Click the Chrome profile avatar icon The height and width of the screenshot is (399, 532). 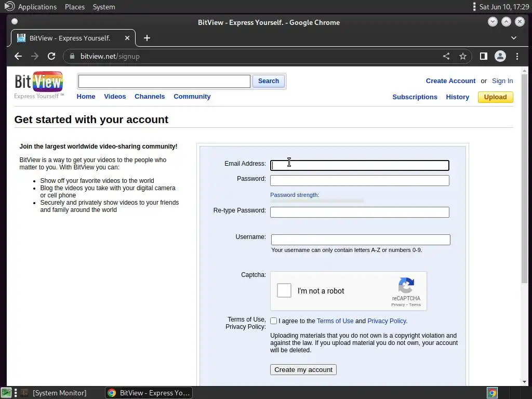[500, 56]
